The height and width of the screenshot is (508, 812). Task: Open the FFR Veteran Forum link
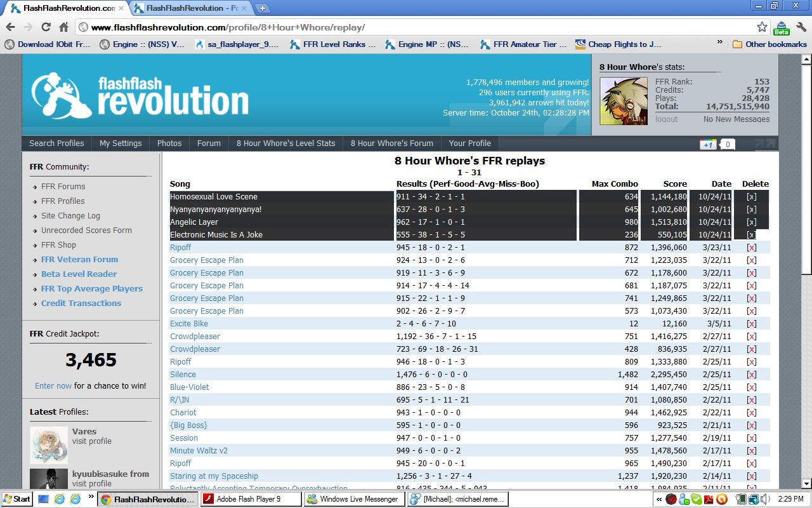click(79, 260)
